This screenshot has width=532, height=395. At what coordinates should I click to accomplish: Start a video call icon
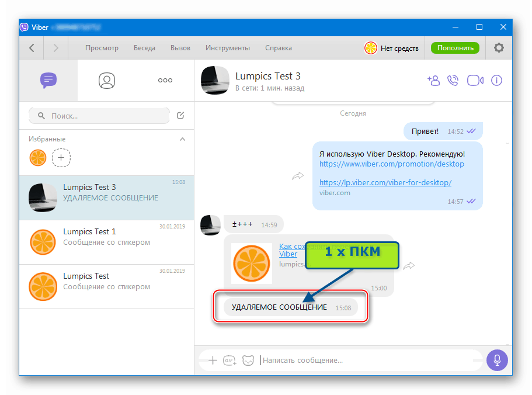[475, 81]
